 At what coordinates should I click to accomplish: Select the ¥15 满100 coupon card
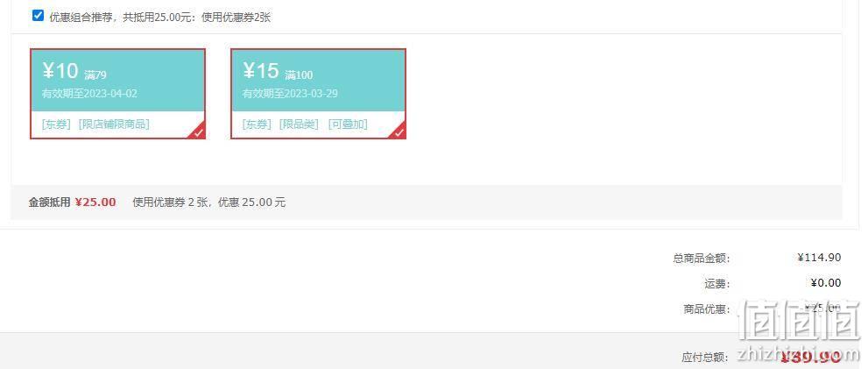[x=318, y=94]
